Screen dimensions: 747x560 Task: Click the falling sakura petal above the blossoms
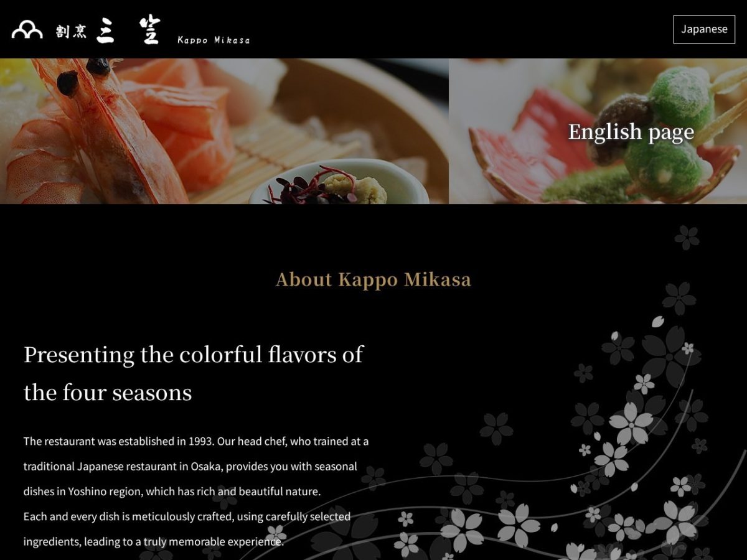(657, 322)
